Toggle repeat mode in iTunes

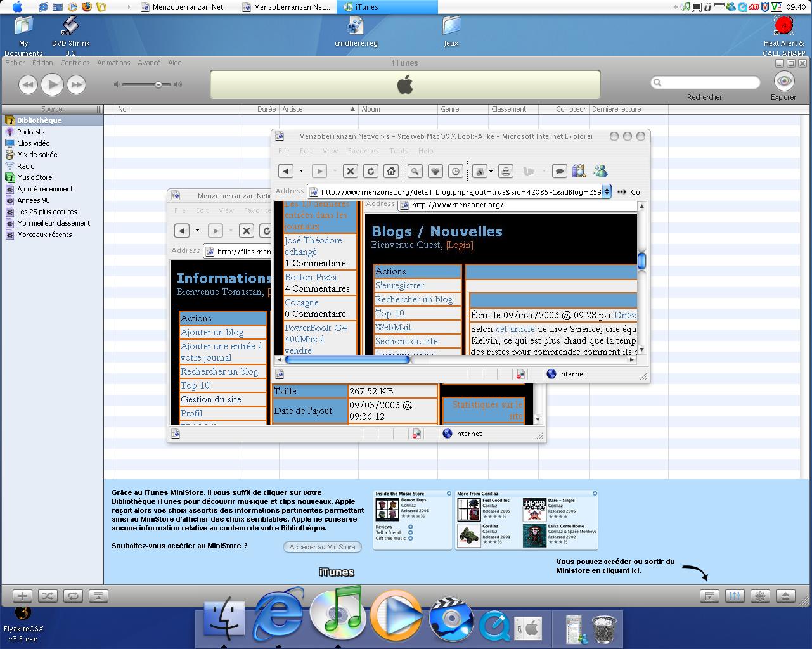[x=73, y=596]
